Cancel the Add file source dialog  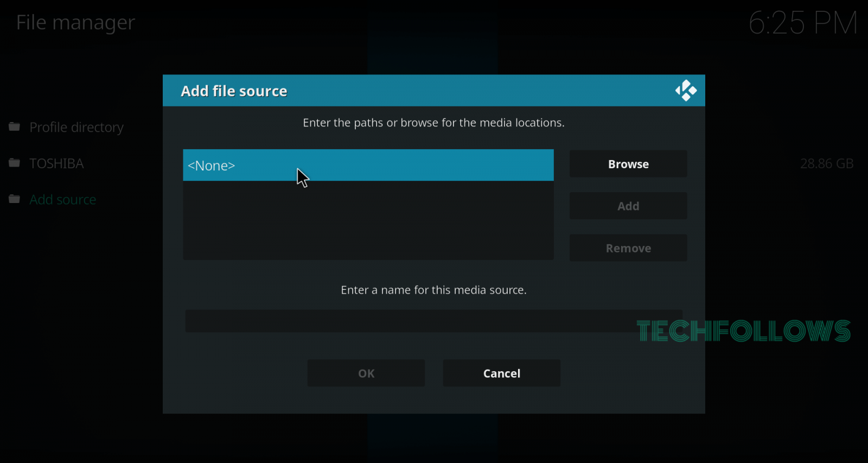[x=502, y=373]
